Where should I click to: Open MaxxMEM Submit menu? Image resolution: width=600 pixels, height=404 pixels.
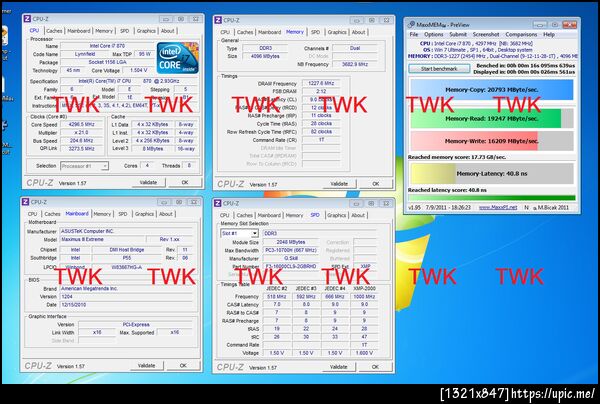458,34
